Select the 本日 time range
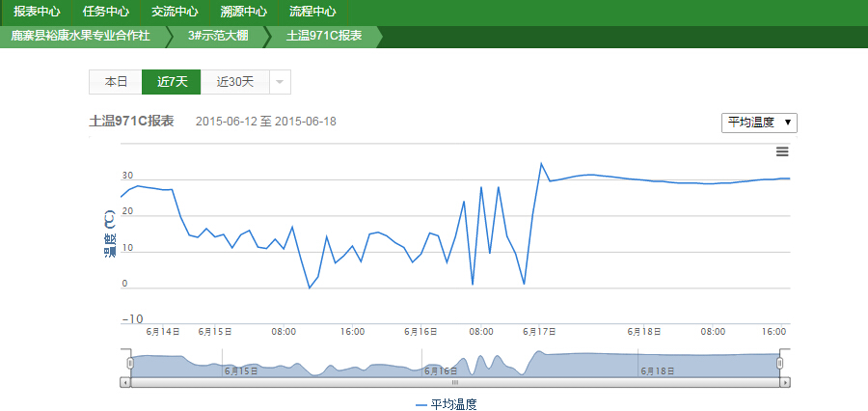The width and height of the screenshot is (868, 411). pyautogui.click(x=116, y=82)
